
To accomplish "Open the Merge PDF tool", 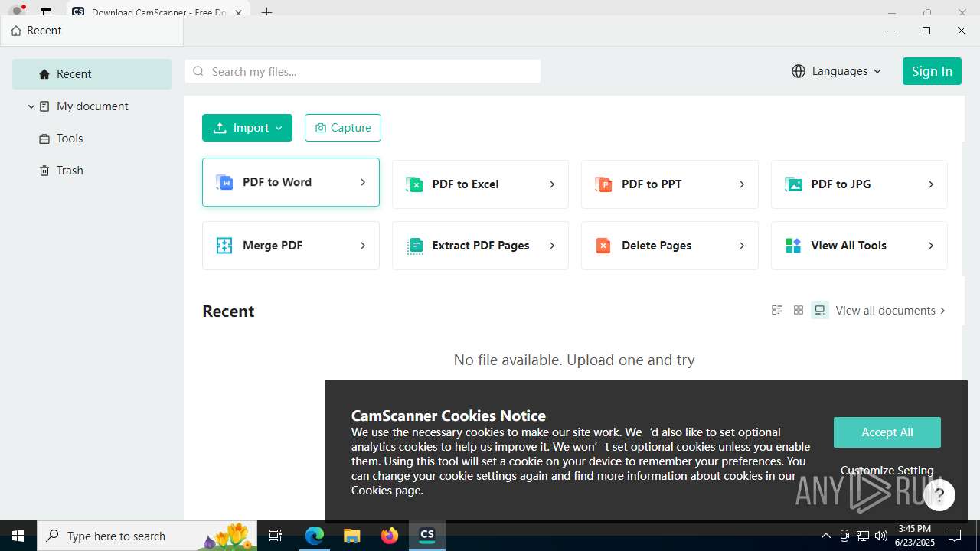I will [291, 246].
